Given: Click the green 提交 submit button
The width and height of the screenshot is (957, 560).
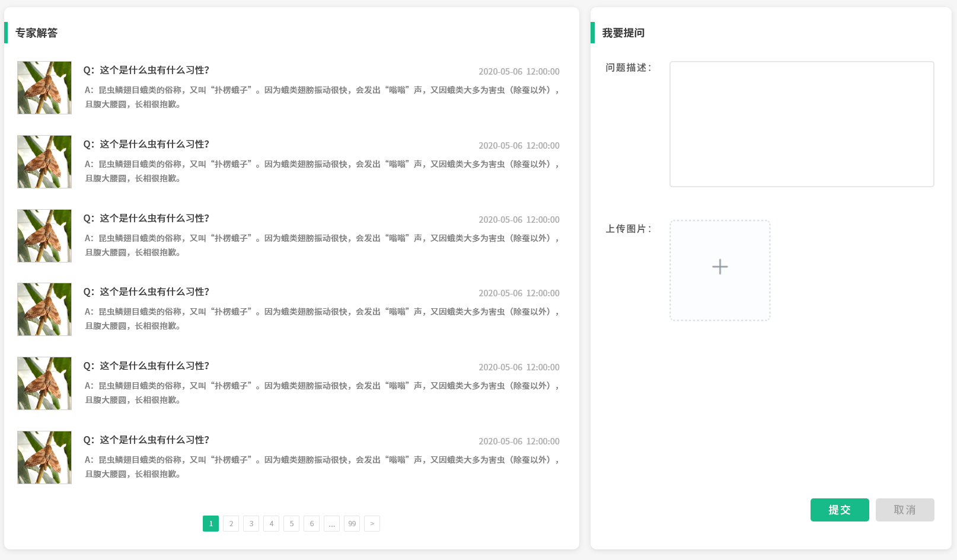Looking at the screenshot, I should [839, 510].
